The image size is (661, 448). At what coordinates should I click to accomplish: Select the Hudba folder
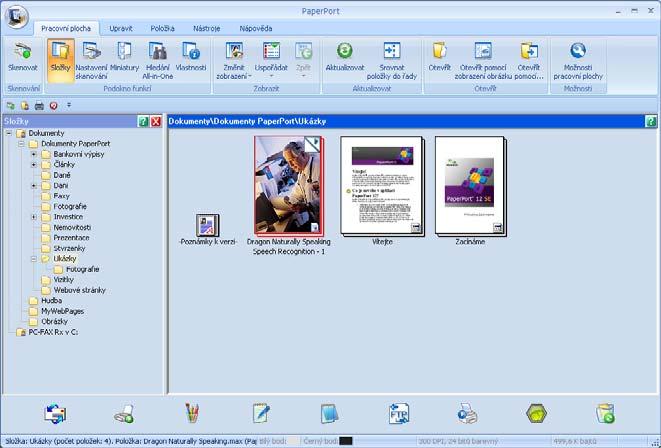coord(51,300)
